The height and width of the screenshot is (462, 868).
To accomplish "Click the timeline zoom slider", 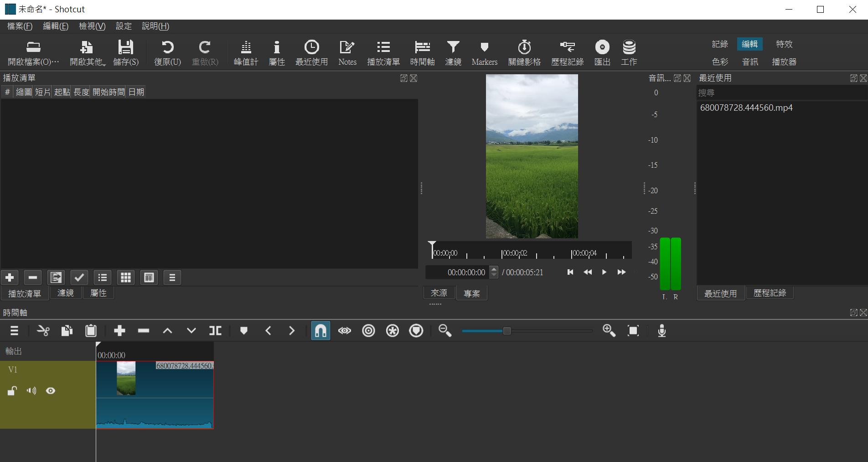I will (x=506, y=331).
